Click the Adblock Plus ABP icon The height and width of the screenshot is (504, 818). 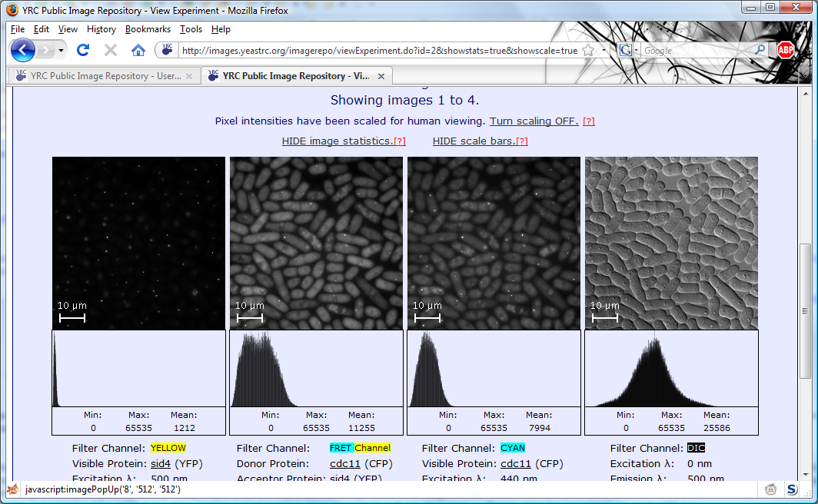(785, 51)
